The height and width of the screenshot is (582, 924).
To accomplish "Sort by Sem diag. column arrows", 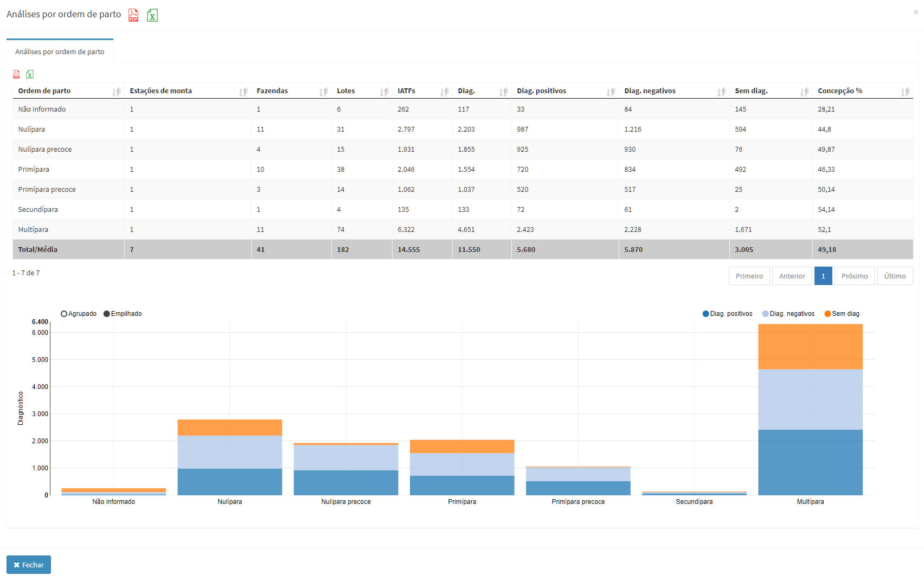I will pos(804,92).
